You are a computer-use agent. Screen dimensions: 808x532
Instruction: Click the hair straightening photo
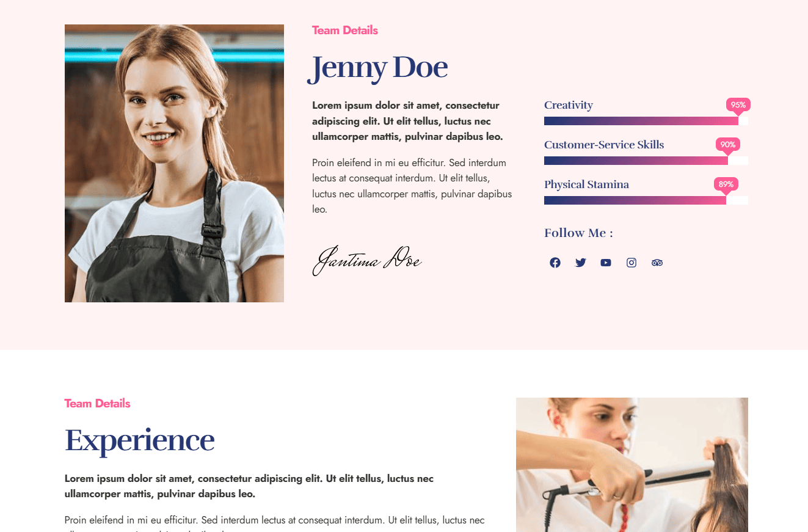tap(632, 465)
